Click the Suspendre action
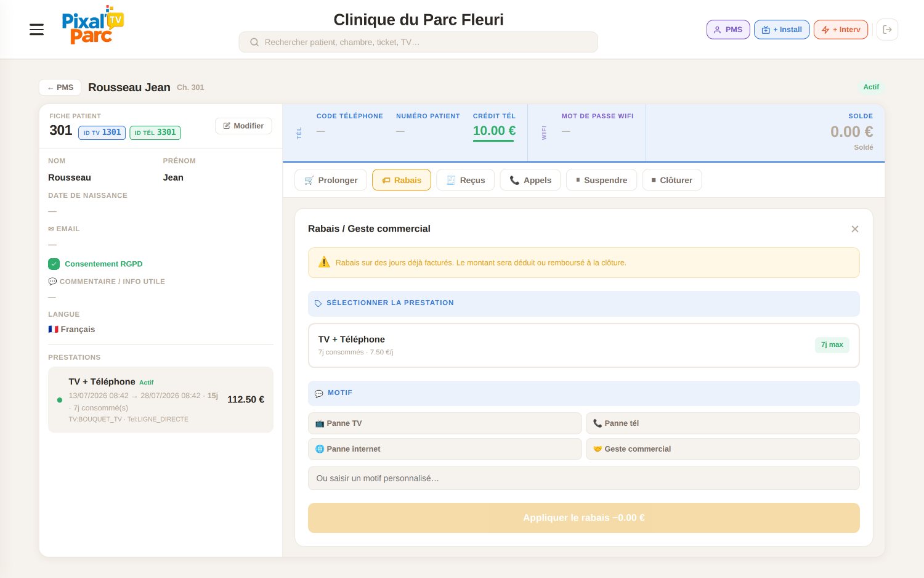The height and width of the screenshot is (578, 924). tap(601, 180)
